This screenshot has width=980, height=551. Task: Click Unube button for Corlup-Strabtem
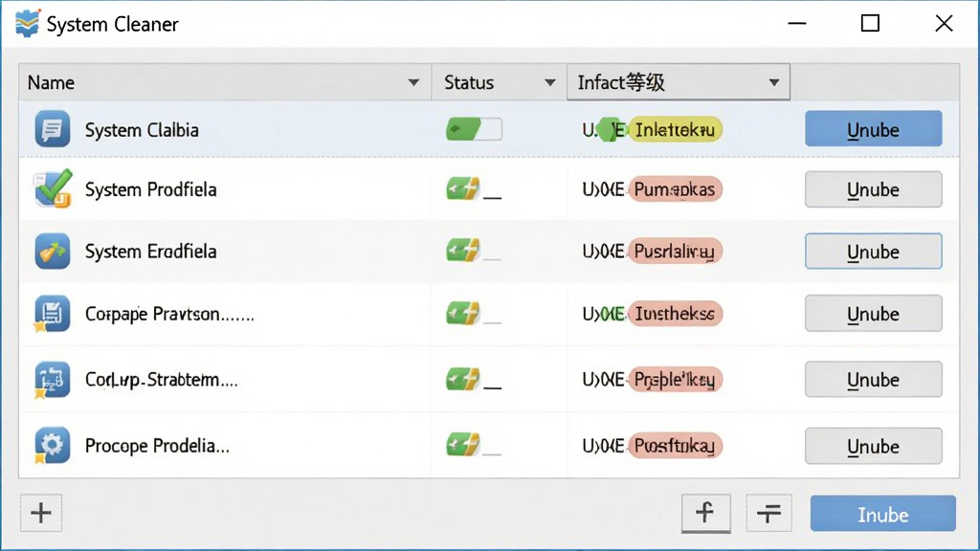(873, 379)
